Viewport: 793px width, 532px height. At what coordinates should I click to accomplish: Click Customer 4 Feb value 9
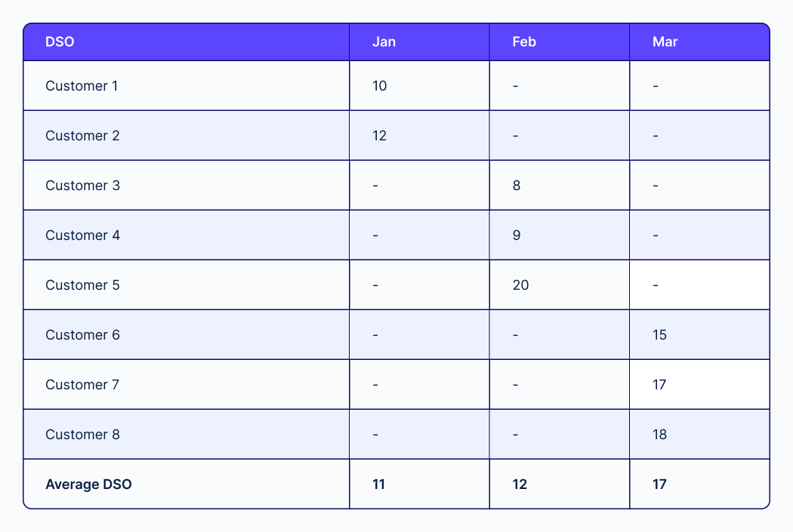coord(517,235)
